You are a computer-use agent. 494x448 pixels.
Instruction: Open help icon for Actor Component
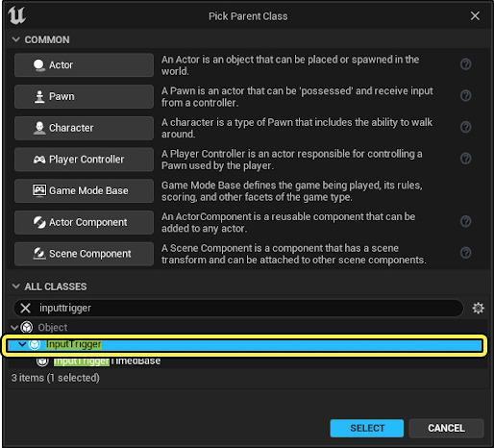point(465,221)
